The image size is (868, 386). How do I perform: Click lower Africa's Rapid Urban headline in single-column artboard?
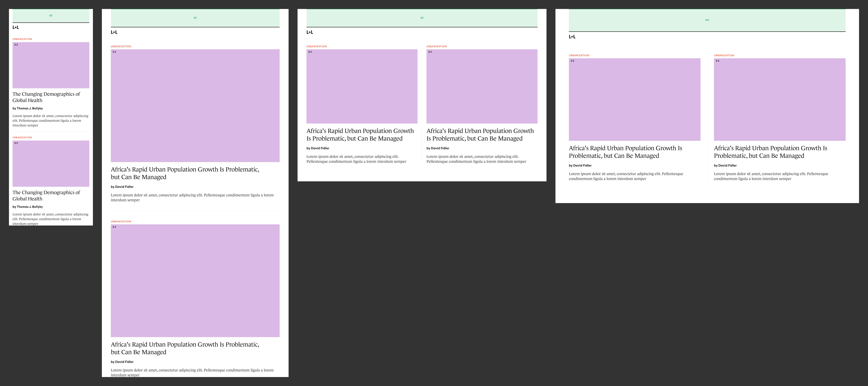(185, 348)
